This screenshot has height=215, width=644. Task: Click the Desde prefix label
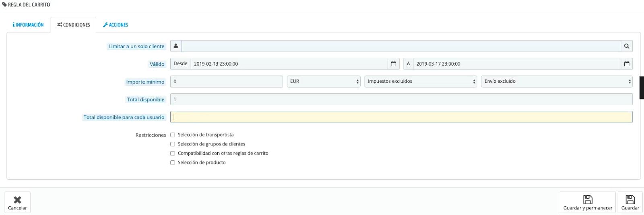[181, 64]
